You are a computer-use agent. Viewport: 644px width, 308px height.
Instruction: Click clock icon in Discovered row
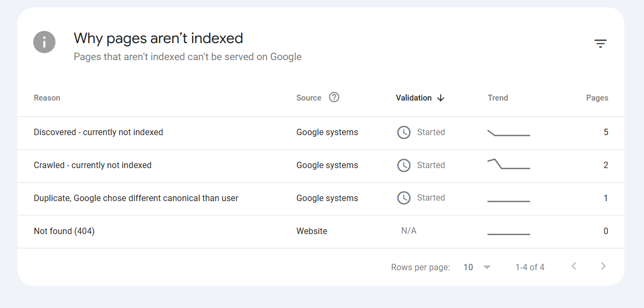click(x=404, y=132)
